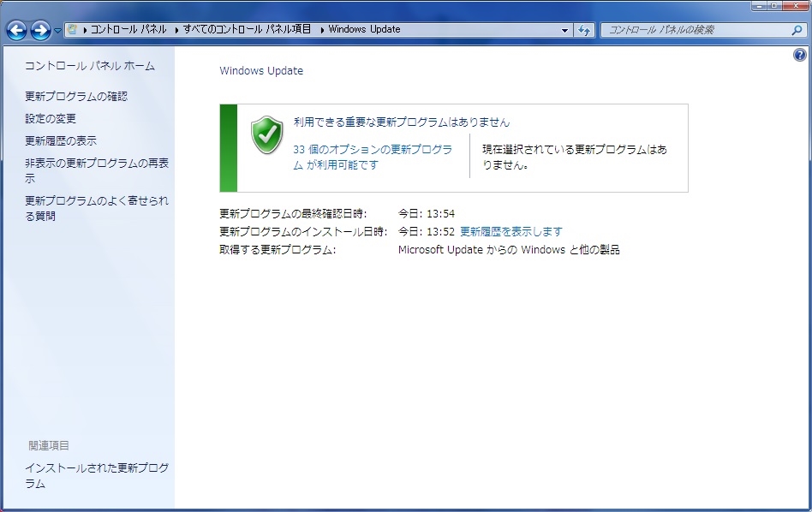Open インストールされた更新プログラム link

click(97, 476)
